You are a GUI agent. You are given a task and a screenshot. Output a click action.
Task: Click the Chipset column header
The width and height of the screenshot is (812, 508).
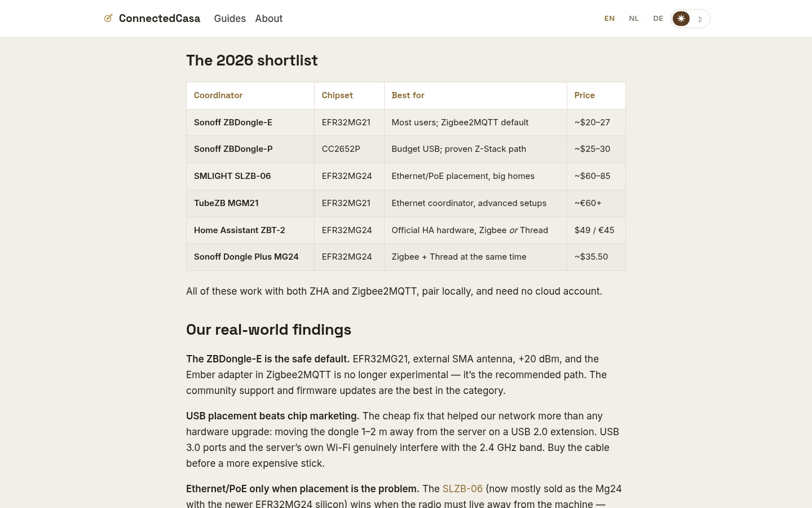(x=349, y=95)
